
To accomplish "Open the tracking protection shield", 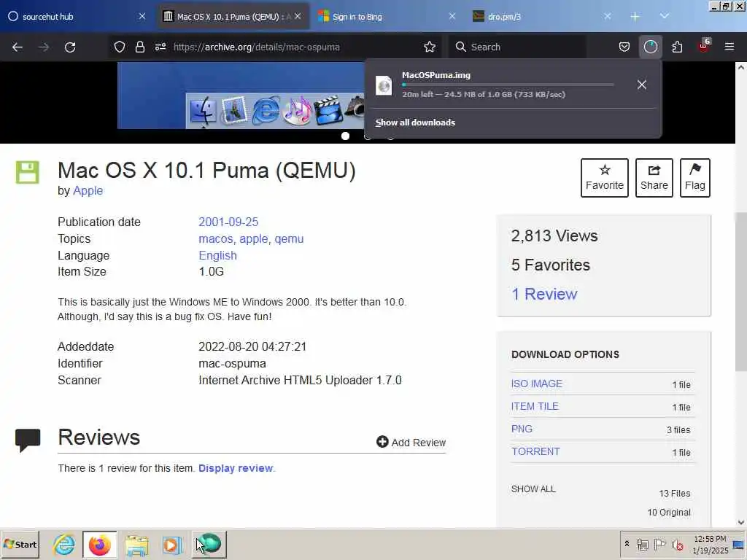I will tap(120, 47).
